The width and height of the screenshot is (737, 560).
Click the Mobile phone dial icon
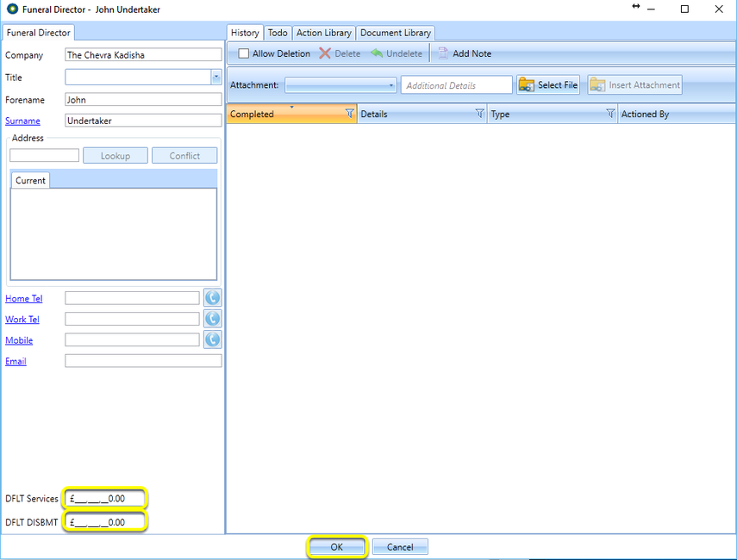click(x=212, y=339)
